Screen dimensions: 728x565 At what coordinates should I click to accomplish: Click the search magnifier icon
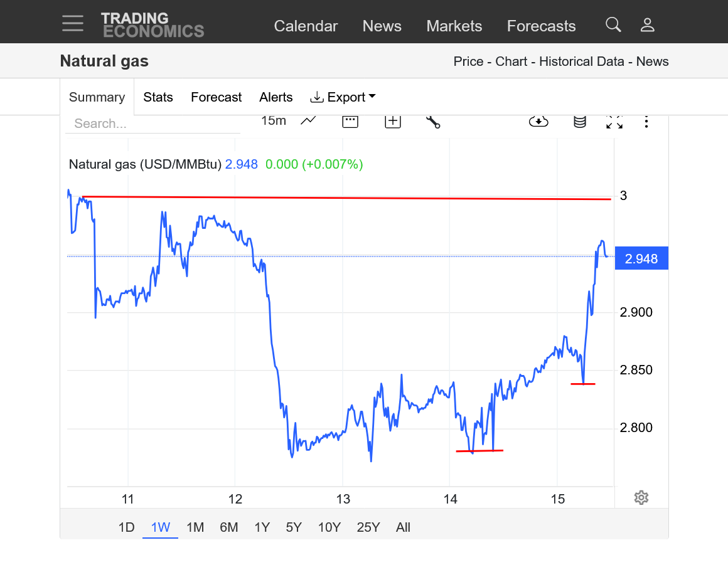tap(613, 25)
